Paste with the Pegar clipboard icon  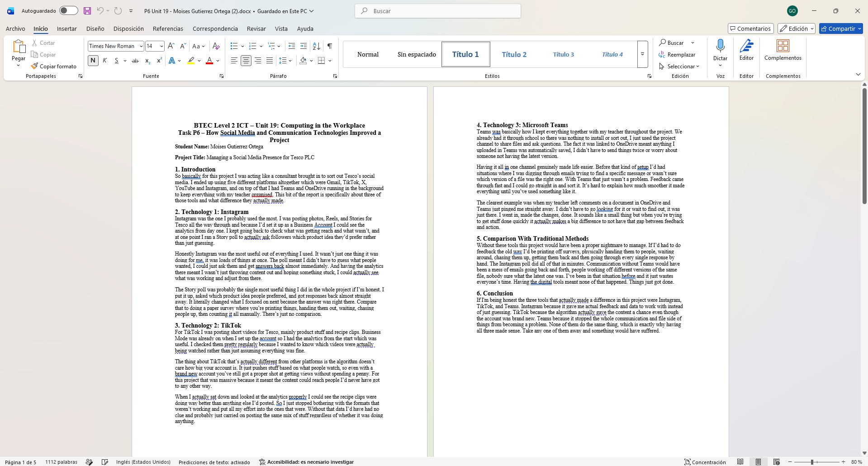click(19, 46)
